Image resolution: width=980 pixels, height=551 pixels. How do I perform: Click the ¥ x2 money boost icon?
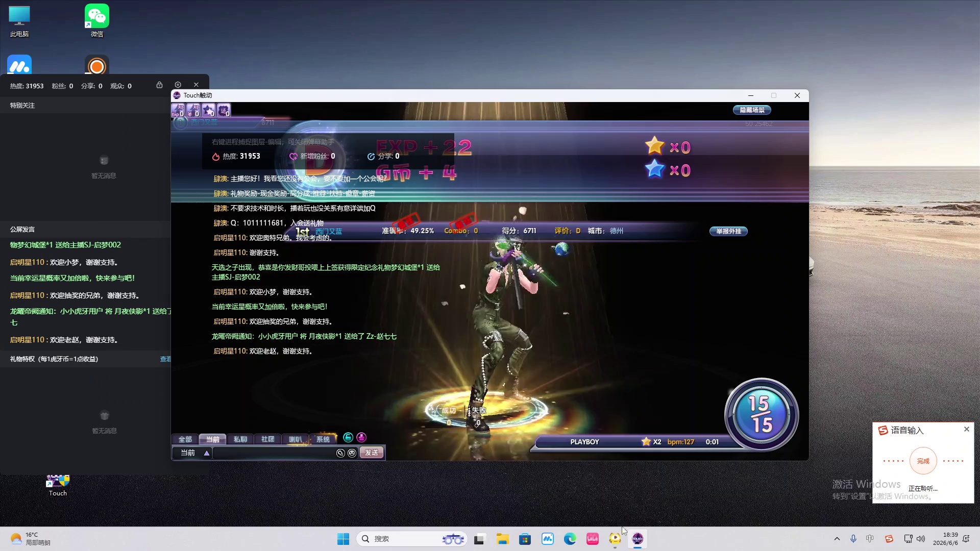point(193,110)
